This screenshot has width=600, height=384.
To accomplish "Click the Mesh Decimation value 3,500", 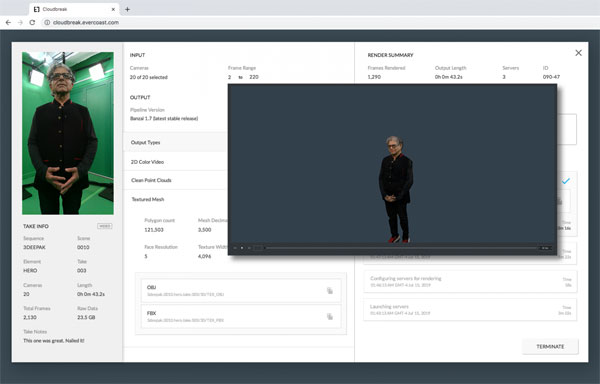I will pyautogui.click(x=204, y=229).
